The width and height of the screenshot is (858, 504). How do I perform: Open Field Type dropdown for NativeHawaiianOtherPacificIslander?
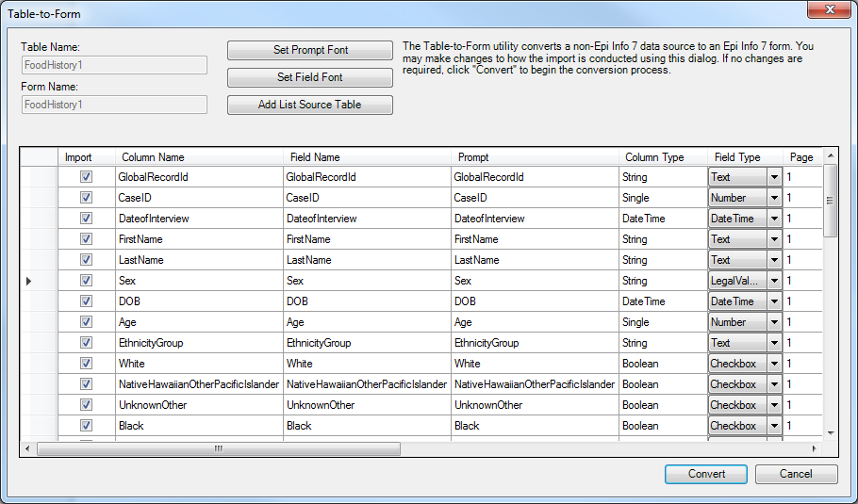click(774, 385)
